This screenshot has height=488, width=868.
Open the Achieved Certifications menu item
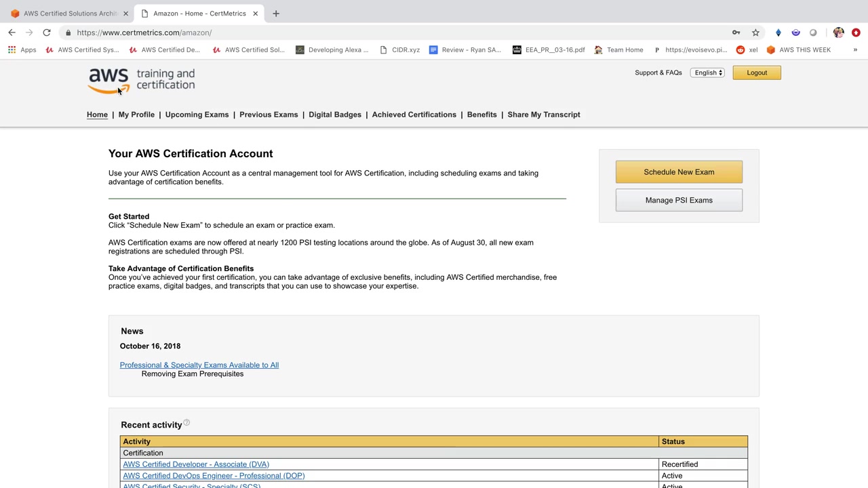[414, 115]
